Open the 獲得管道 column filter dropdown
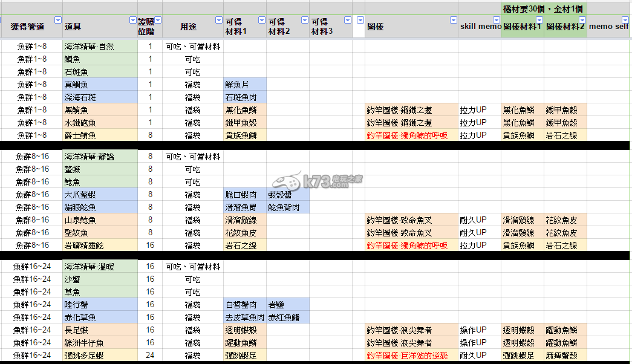 pos(58,20)
